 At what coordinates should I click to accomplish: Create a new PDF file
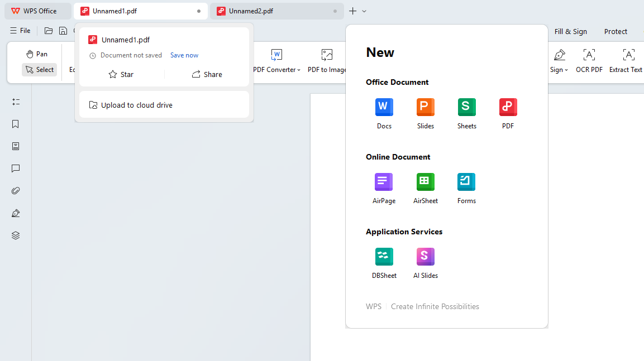pyautogui.click(x=508, y=114)
